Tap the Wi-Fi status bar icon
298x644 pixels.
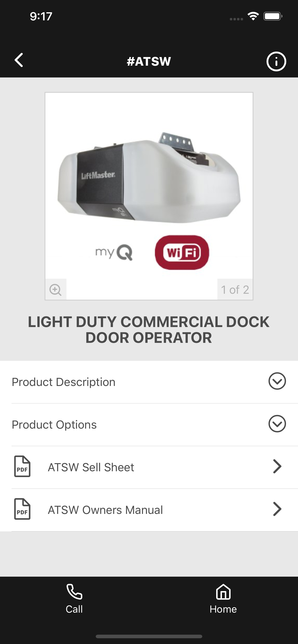[x=253, y=16]
